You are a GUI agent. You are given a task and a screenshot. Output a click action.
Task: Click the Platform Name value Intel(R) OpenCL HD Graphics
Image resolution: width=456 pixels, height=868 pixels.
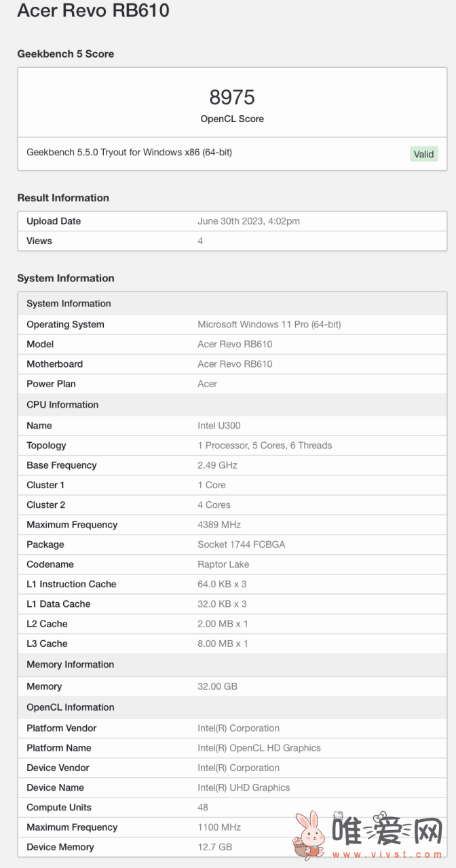pos(259,748)
